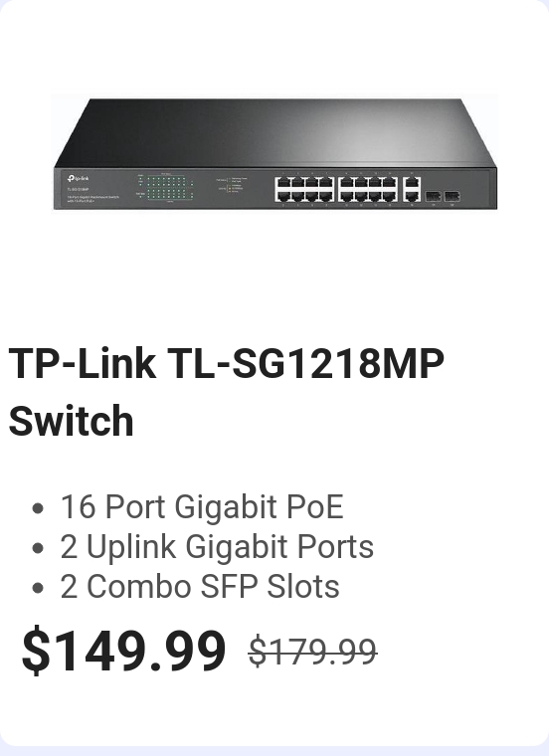Screen dimensions: 549x756
Task: Click the left SFP slot on the switch
Action: [x=433, y=196]
